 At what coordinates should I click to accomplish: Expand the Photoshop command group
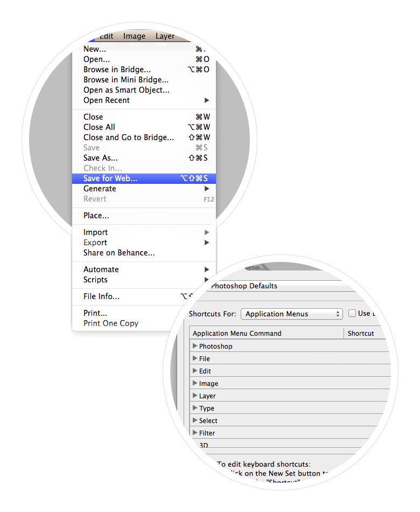[195, 346]
